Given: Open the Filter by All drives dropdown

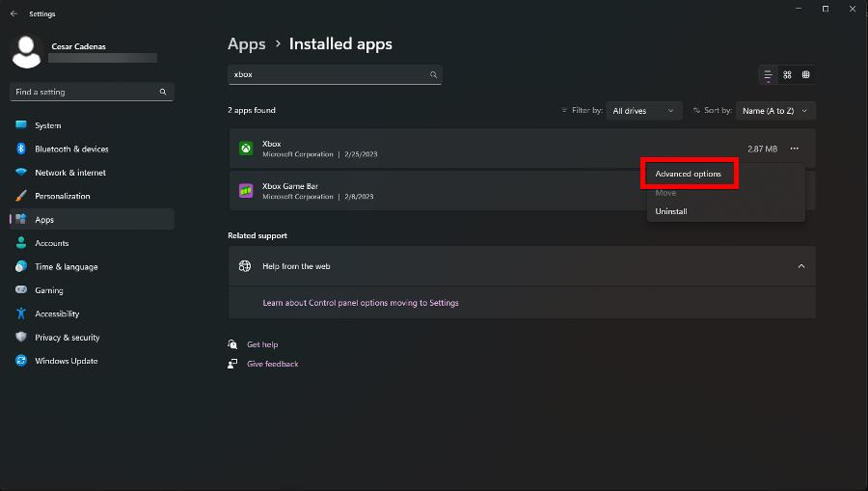Looking at the screenshot, I should click(644, 111).
